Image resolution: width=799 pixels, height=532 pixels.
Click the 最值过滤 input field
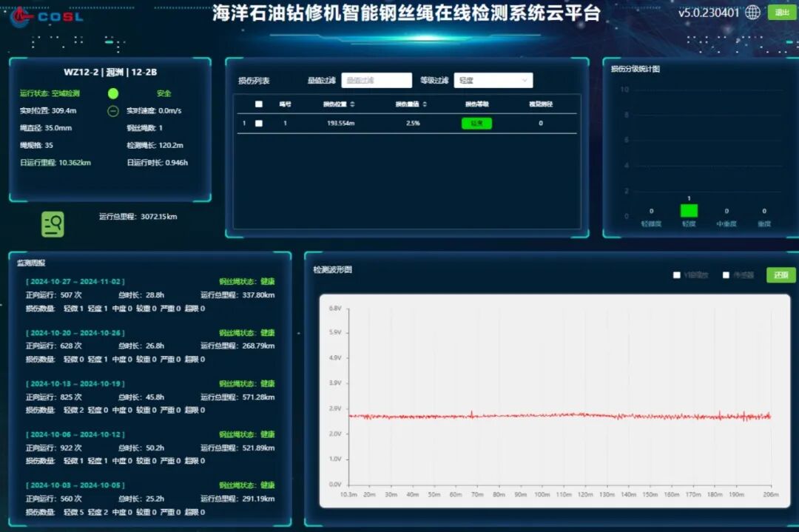click(377, 79)
